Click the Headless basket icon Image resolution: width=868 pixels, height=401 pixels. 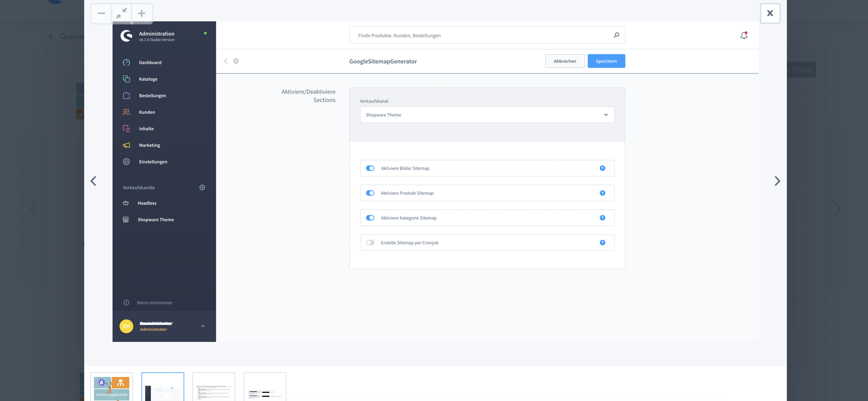coord(126,203)
